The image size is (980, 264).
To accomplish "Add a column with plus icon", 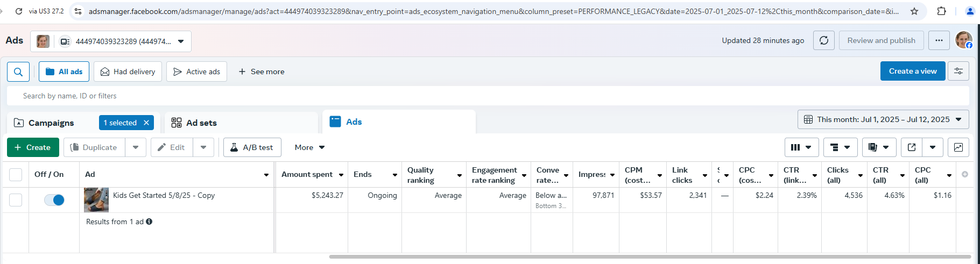I will point(964,174).
